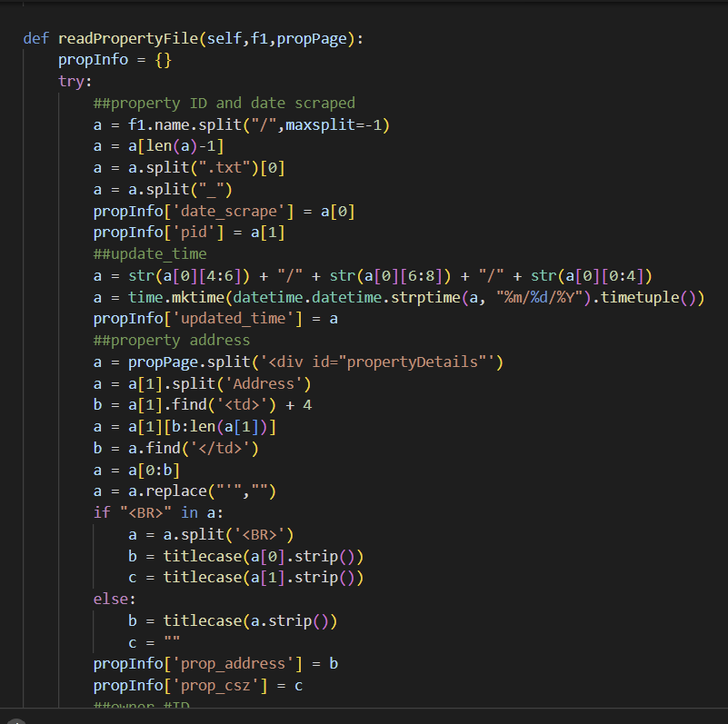Place cursor on 'propInfo = {}' line
Screen dimensions: 728x724
[x=115, y=60]
